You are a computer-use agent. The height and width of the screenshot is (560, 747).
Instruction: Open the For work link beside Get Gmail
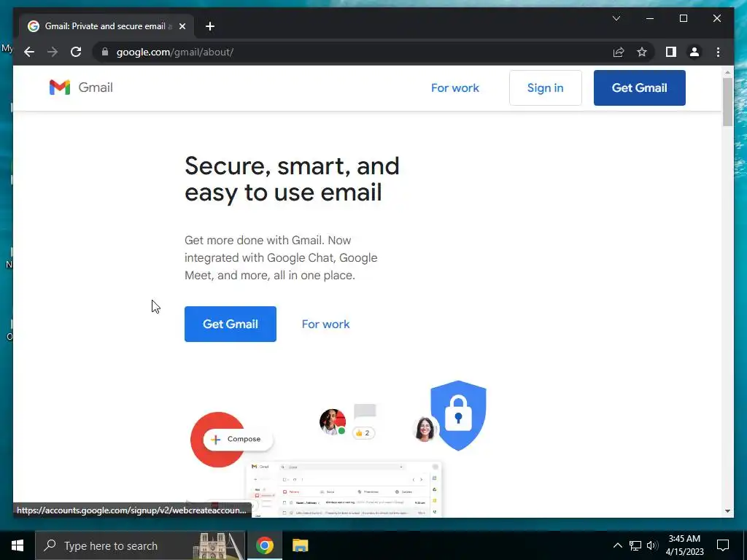[326, 324]
